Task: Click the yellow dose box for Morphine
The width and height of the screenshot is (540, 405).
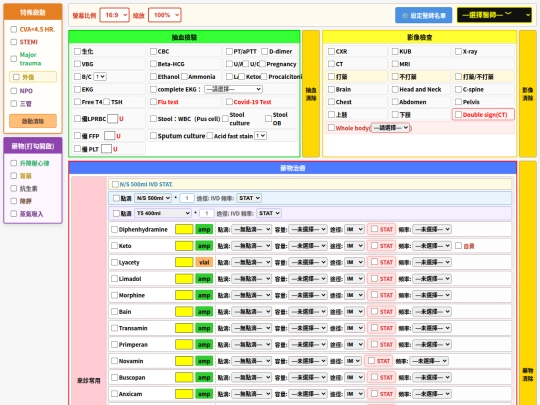Action: pyautogui.click(x=184, y=295)
